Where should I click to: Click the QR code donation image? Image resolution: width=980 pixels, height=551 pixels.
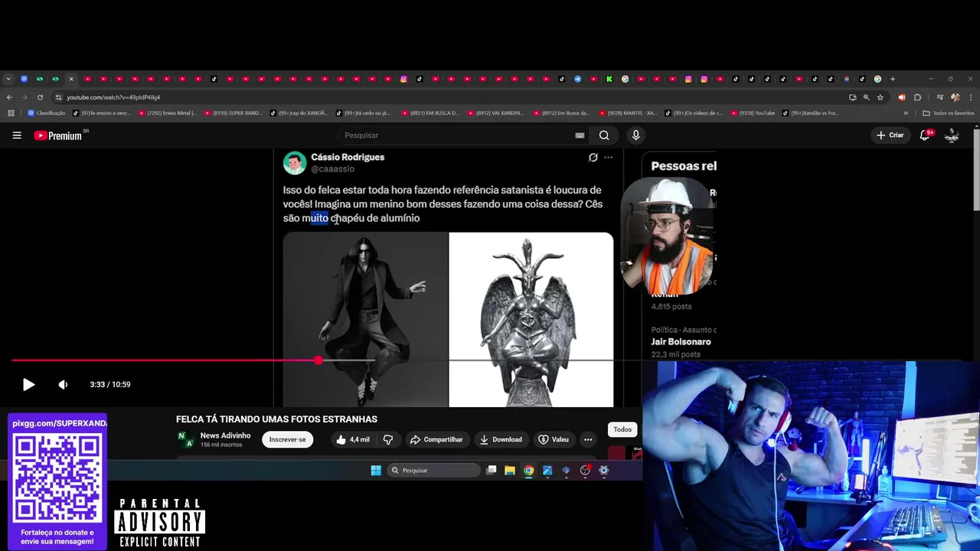[x=57, y=478]
